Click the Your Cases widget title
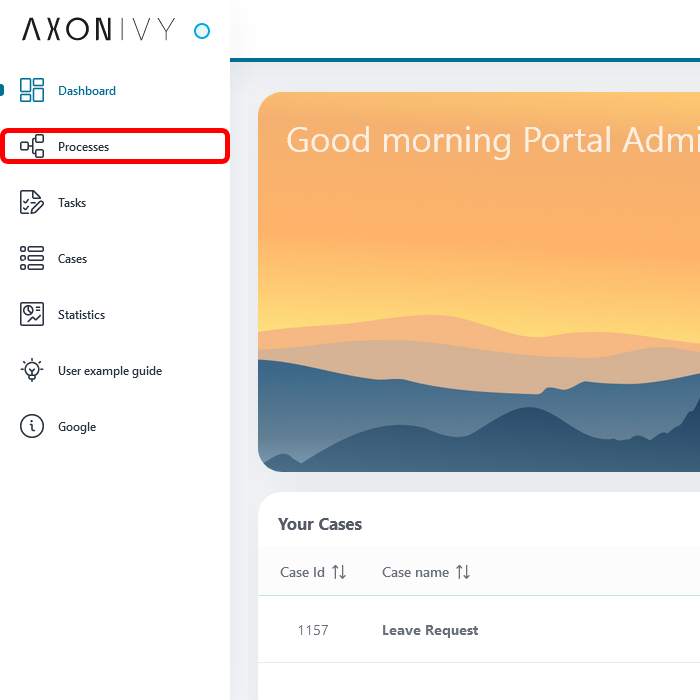 point(320,524)
